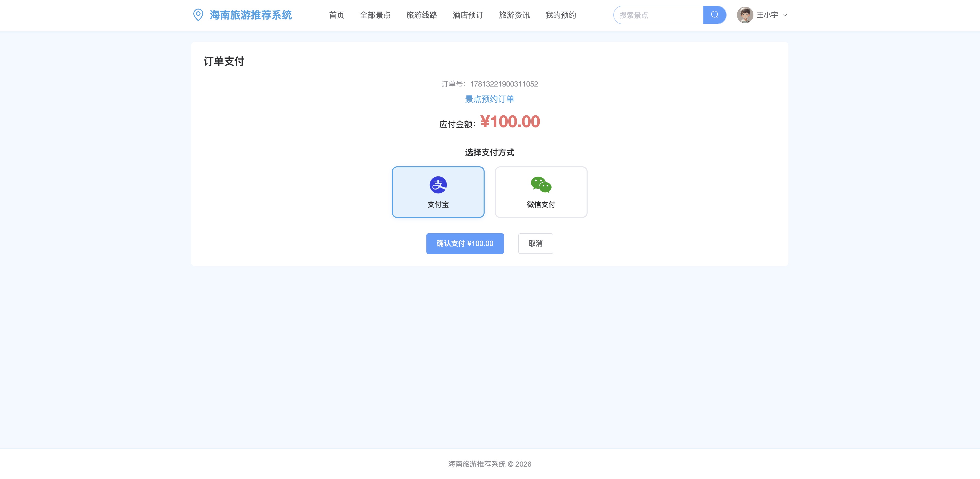Click the WeChat Pay logo icon
Screen dimensions: 980x479
point(541,185)
